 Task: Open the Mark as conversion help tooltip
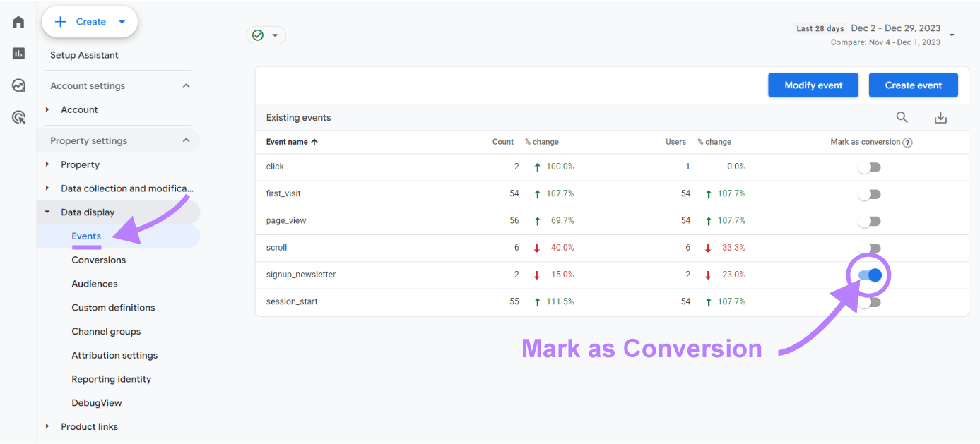click(908, 142)
